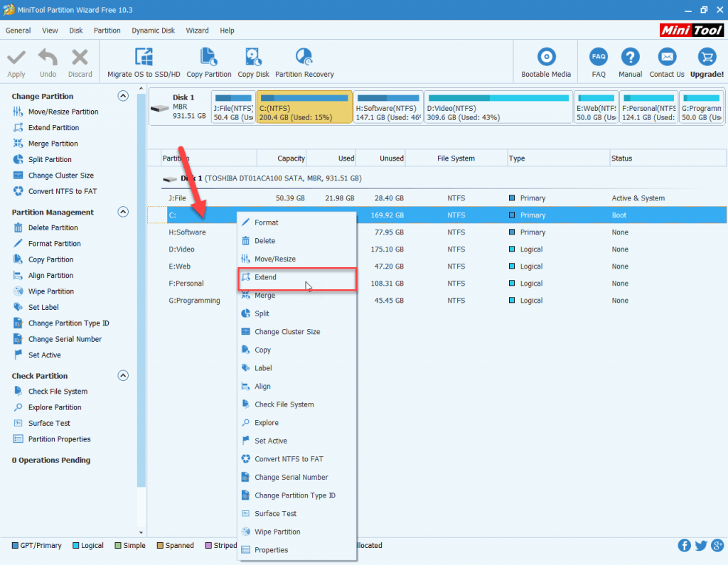Viewport: 728px width, 565px height.
Task: Open the Facebook icon in status bar
Action: (x=685, y=546)
